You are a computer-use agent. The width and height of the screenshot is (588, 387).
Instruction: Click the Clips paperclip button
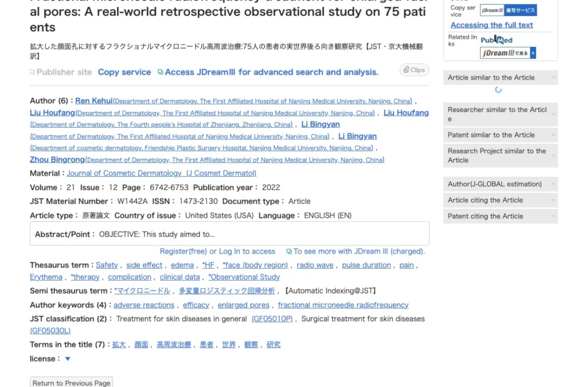click(x=414, y=70)
